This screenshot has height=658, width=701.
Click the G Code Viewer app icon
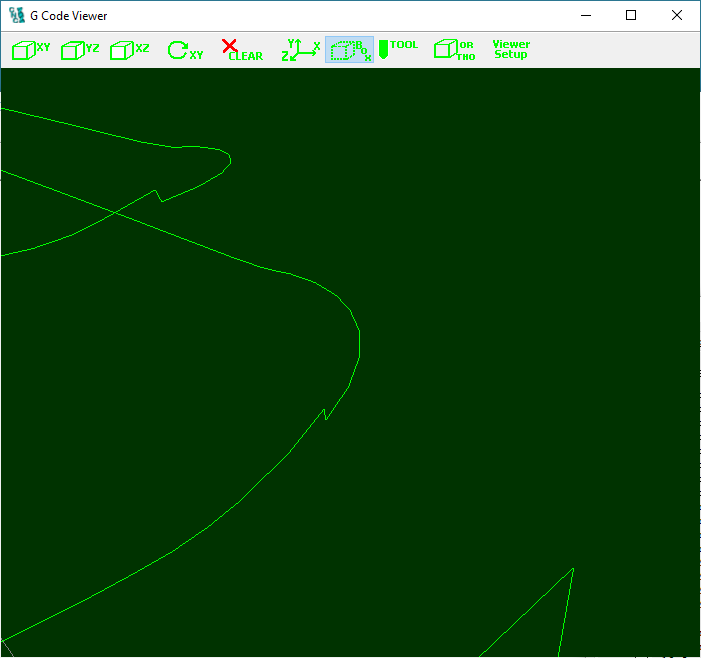tap(16, 15)
